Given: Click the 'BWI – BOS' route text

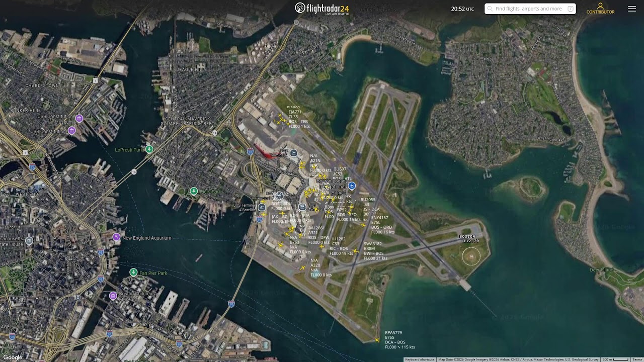Looking at the screenshot, I should (x=374, y=253).
